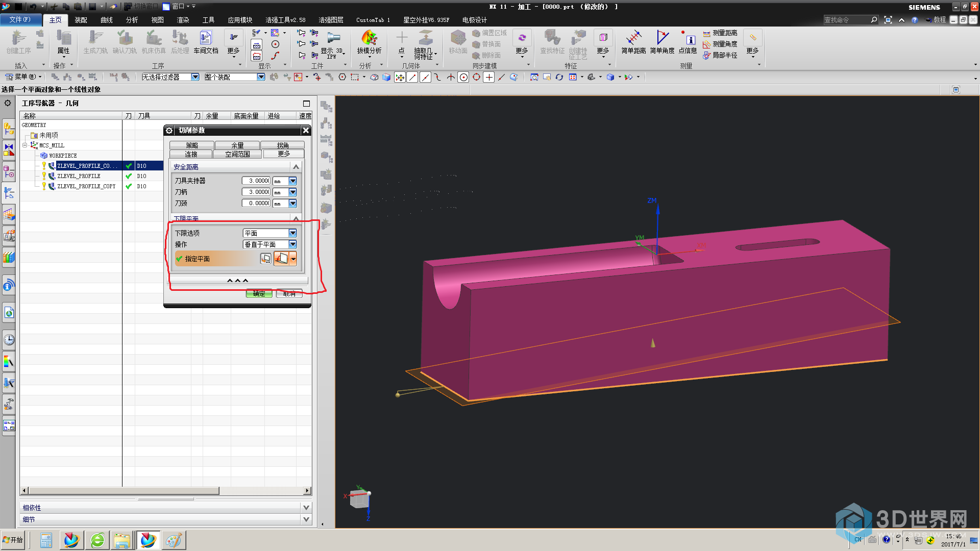
Task: Open 整个装配 selection scope dropdown
Action: (261, 77)
